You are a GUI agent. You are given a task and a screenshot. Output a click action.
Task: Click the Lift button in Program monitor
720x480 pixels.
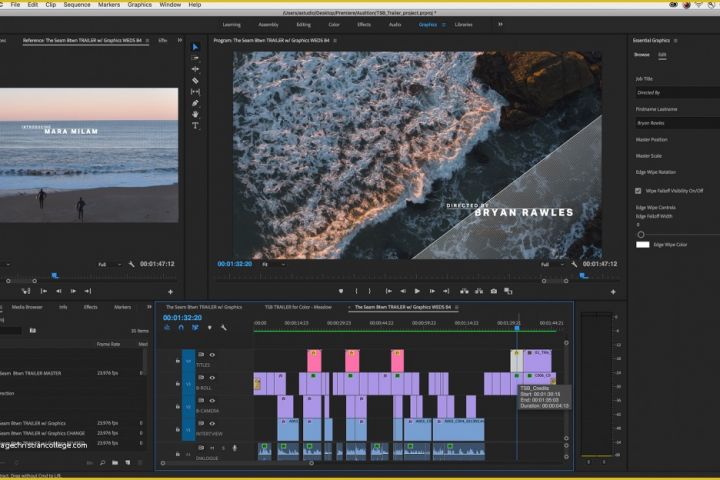pyautogui.click(x=464, y=291)
